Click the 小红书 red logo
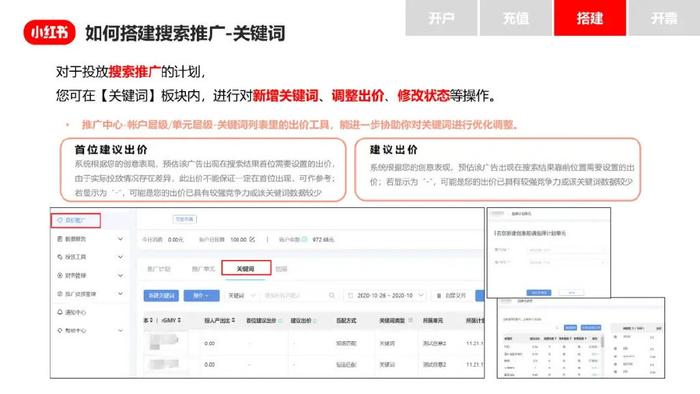 pyautogui.click(x=50, y=32)
